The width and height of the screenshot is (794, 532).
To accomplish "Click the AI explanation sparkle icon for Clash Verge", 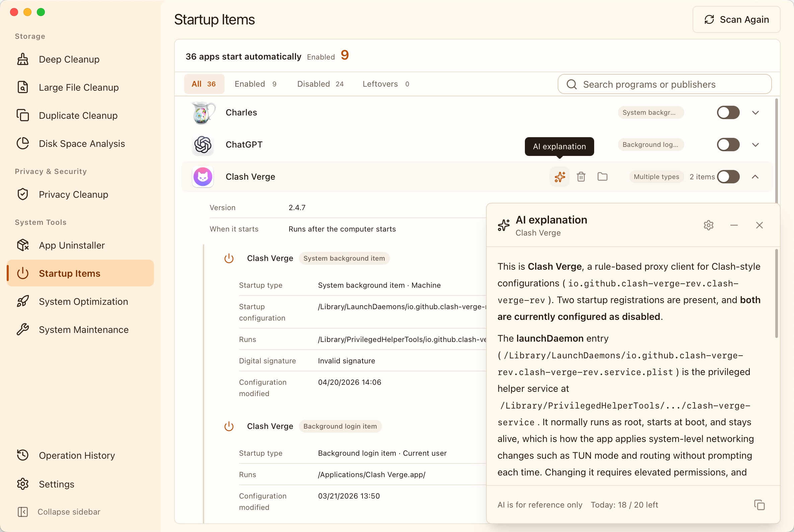I will click(559, 177).
